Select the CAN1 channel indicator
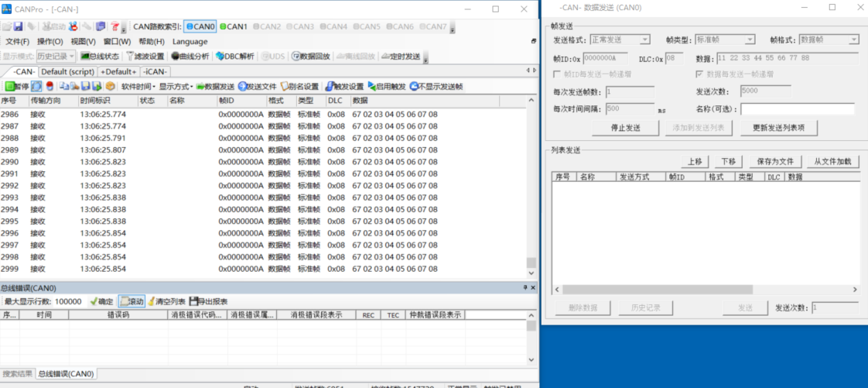The image size is (868, 388). click(234, 26)
